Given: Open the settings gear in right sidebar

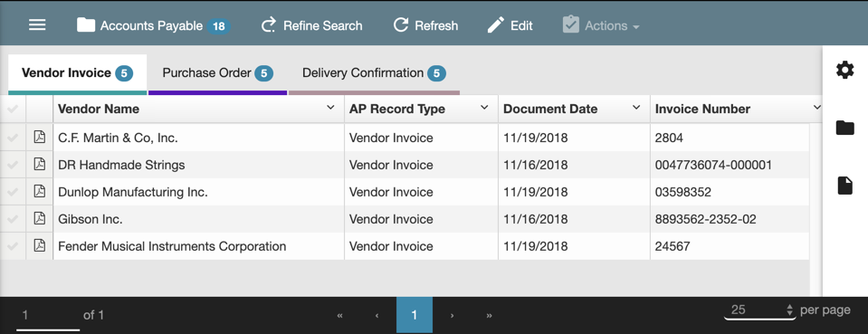Looking at the screenshot, I should coord(844,71).
